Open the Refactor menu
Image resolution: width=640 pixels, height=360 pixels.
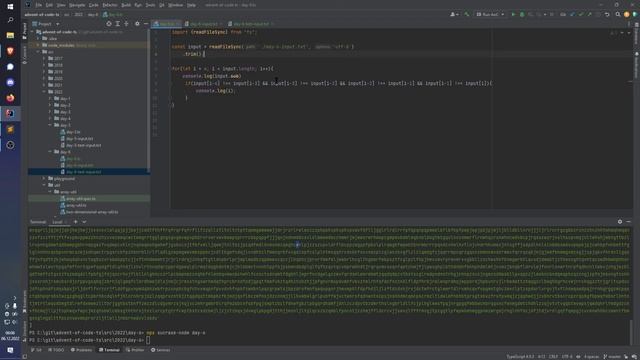110,5
